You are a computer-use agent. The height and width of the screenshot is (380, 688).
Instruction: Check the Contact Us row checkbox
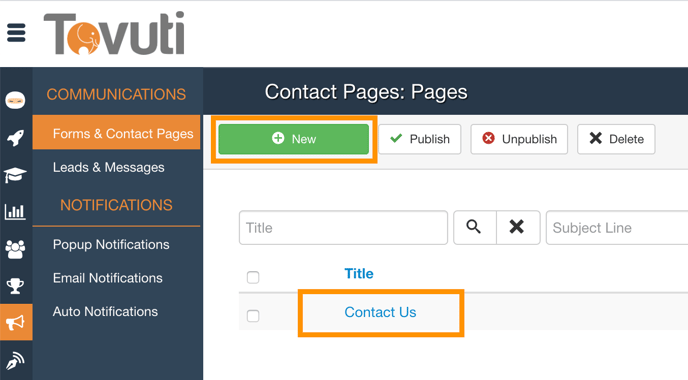point(253,315)
